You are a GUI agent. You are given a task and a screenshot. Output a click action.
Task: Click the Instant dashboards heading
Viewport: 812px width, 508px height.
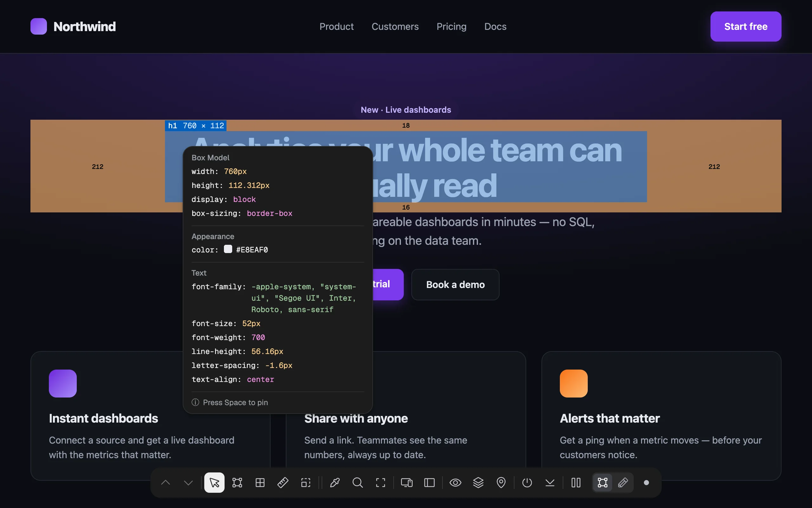[x=103, y=418]
